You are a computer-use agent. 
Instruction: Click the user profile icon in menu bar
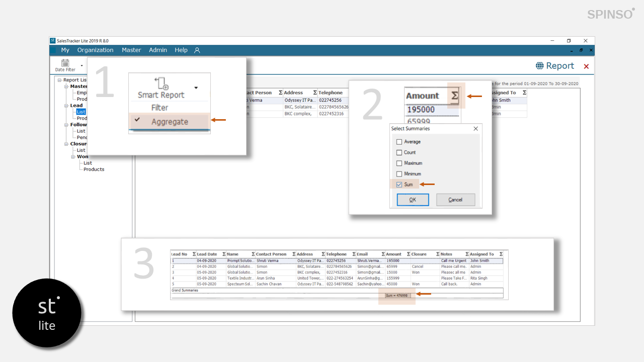click(x=197, y=50)
